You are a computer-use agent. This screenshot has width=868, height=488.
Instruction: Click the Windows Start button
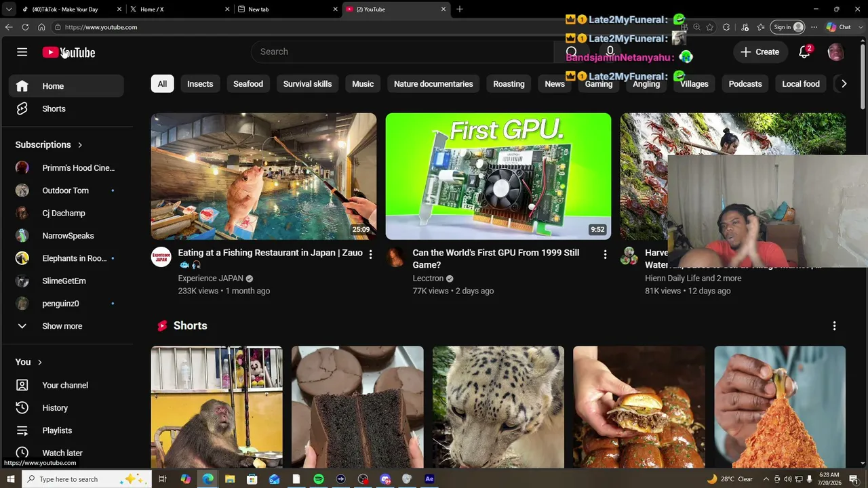10,479
